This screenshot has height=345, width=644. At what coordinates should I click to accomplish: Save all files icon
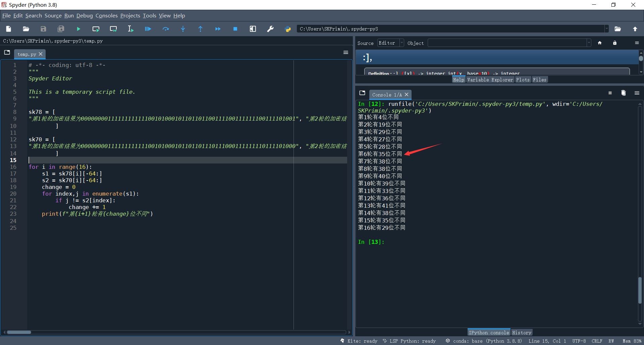click(61, 29)
